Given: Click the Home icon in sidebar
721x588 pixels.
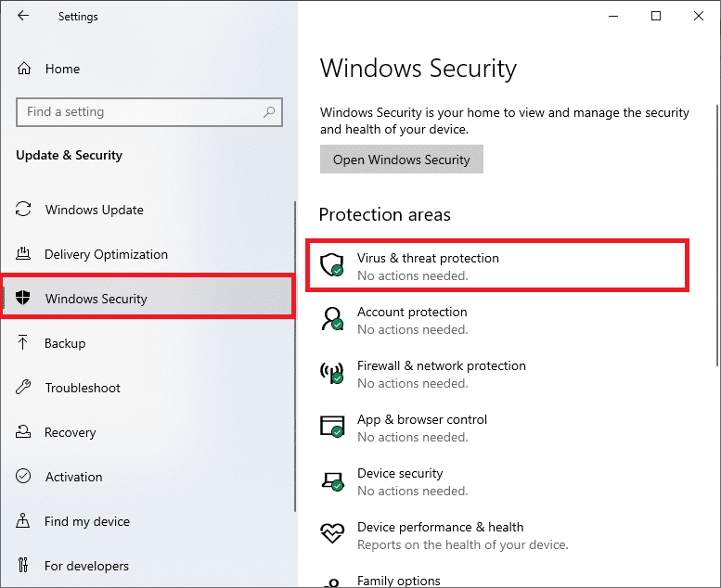Looking at the screenshot, I should 25,69.
